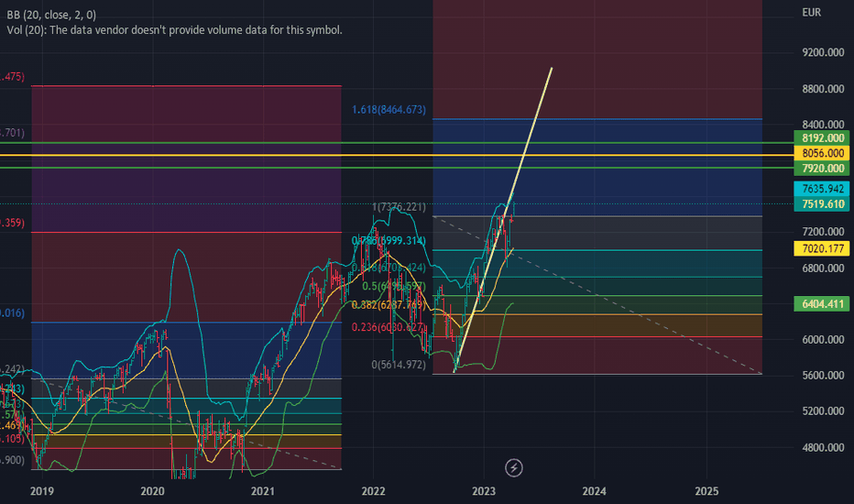The width and height of the screenshot is (854, 504).
Task: Select the BB (20, close, 2, 0) indicator label
Action: point(51,15)
